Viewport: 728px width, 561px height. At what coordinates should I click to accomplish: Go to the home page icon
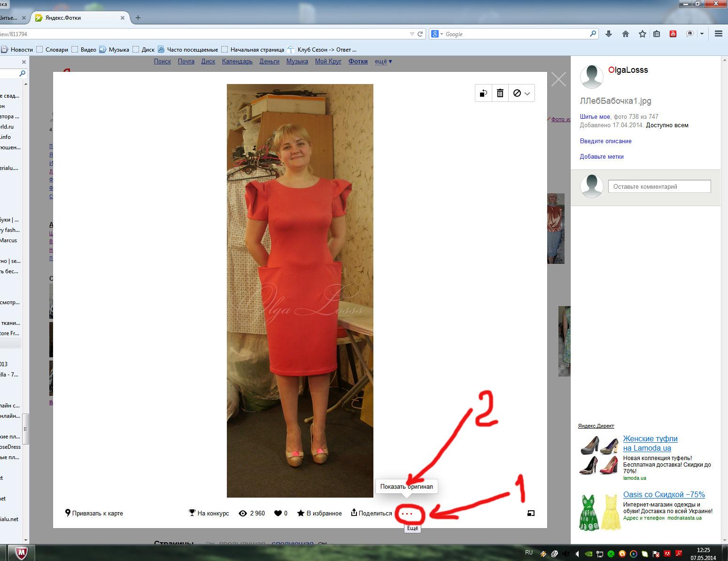pos(626,34)
